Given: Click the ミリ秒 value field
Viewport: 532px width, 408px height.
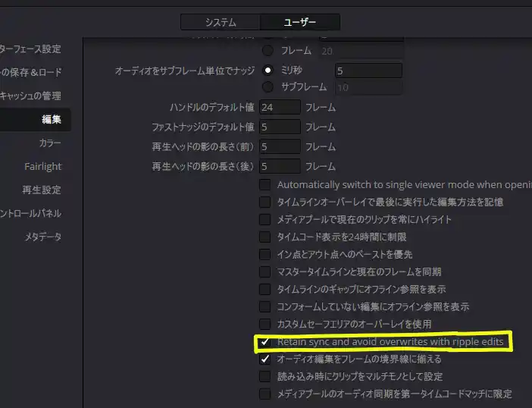Looking at the screenshot, I should coord(368,71).
